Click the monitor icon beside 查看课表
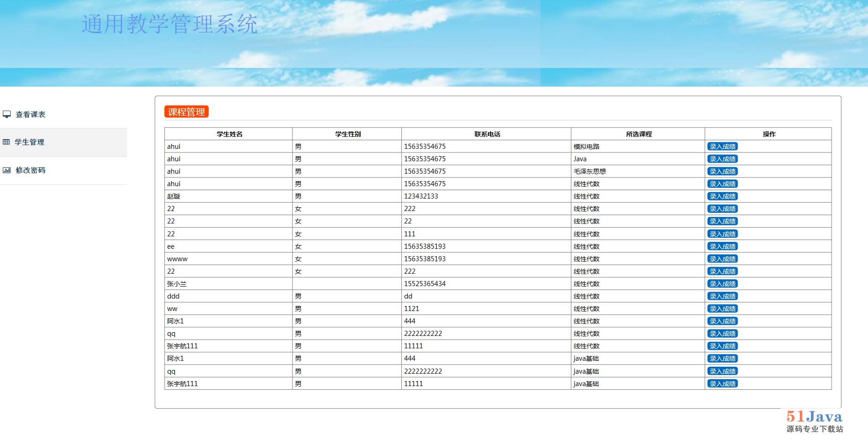868x440 pixels. click(6, 114)
